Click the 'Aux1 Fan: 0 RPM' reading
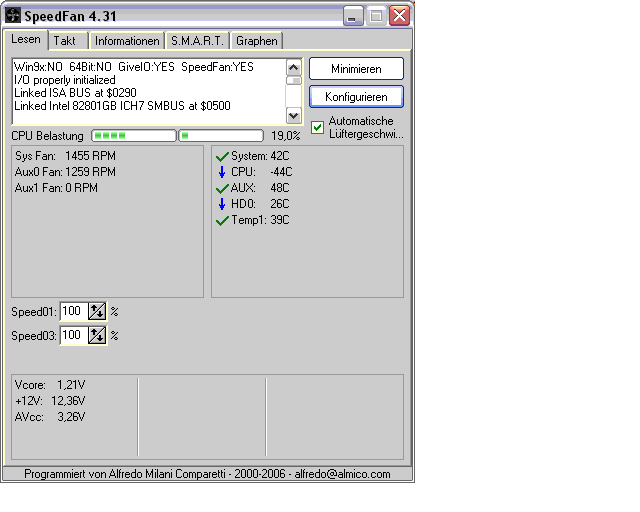 [56, 188]
